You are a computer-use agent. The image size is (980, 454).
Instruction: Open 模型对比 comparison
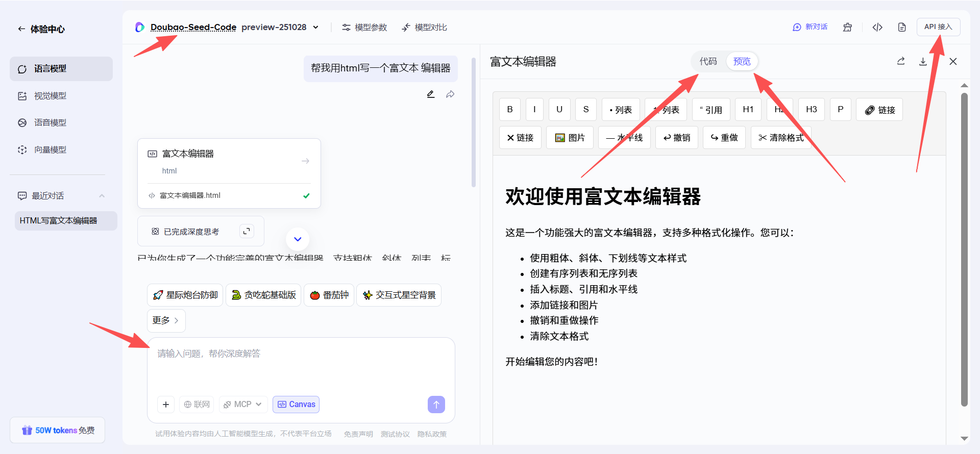coord(424,27)
